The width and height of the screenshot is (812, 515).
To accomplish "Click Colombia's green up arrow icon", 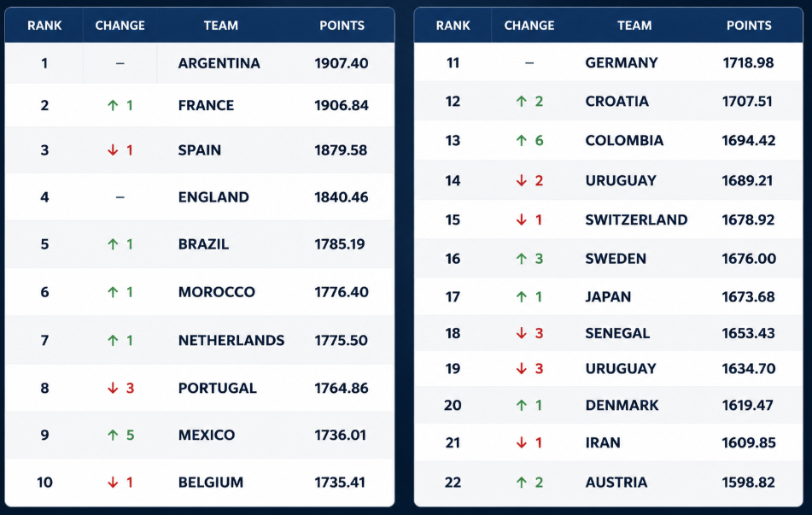I will coord(522,140).
